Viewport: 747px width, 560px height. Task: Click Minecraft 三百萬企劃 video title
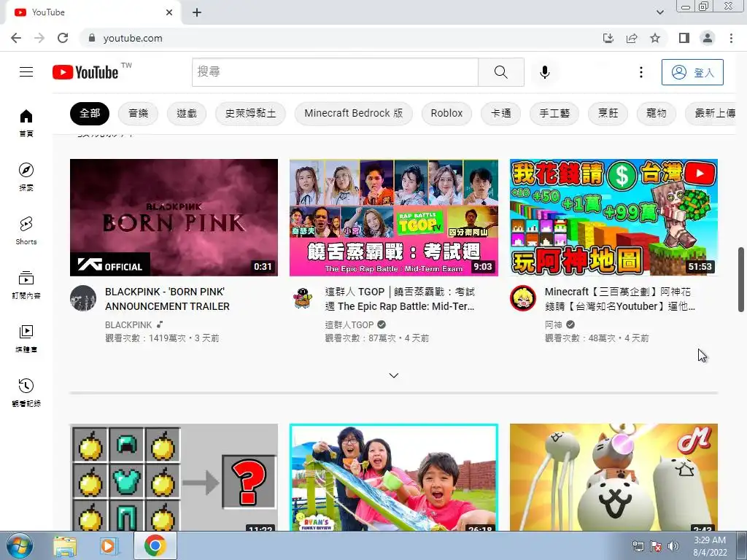coord(619,299)
